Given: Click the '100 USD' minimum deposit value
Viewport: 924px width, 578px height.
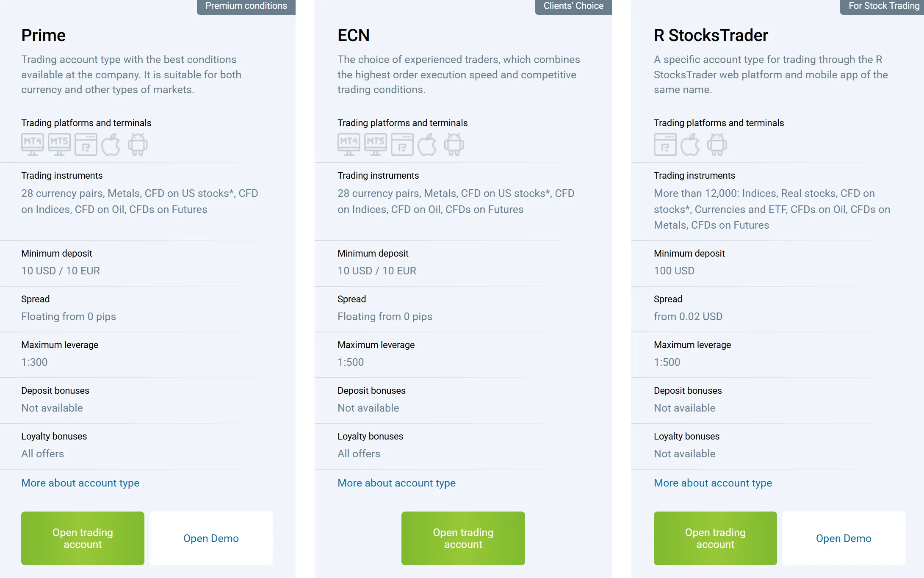Looking at the screenshot, I should tap(674, 271).
